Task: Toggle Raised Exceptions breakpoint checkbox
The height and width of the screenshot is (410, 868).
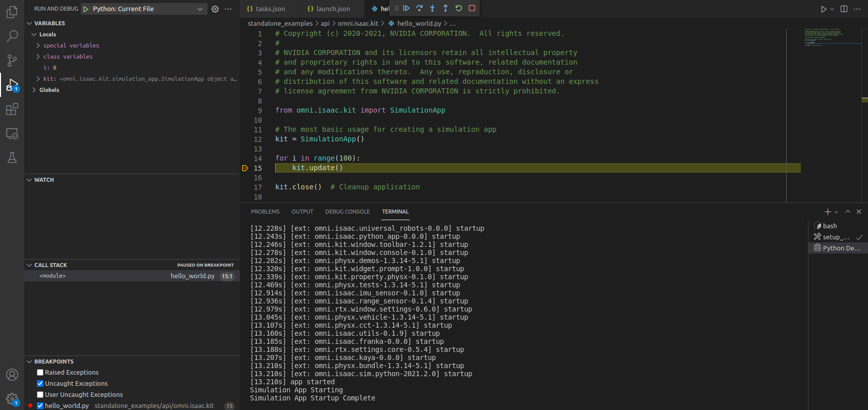Action: coord(40,373)
